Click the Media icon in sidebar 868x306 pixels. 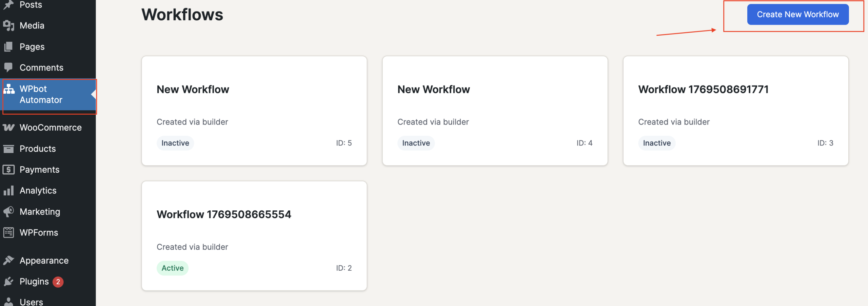(x=8, y=25)
